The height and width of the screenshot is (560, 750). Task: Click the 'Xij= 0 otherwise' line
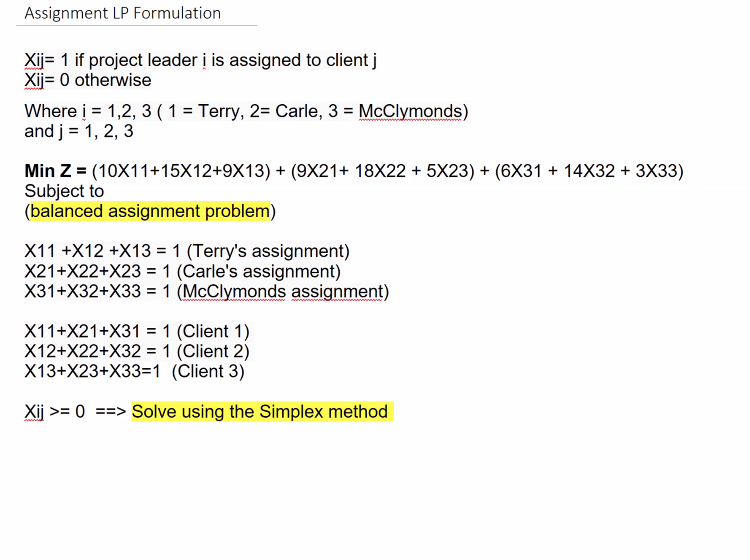[x=88, y=80]
